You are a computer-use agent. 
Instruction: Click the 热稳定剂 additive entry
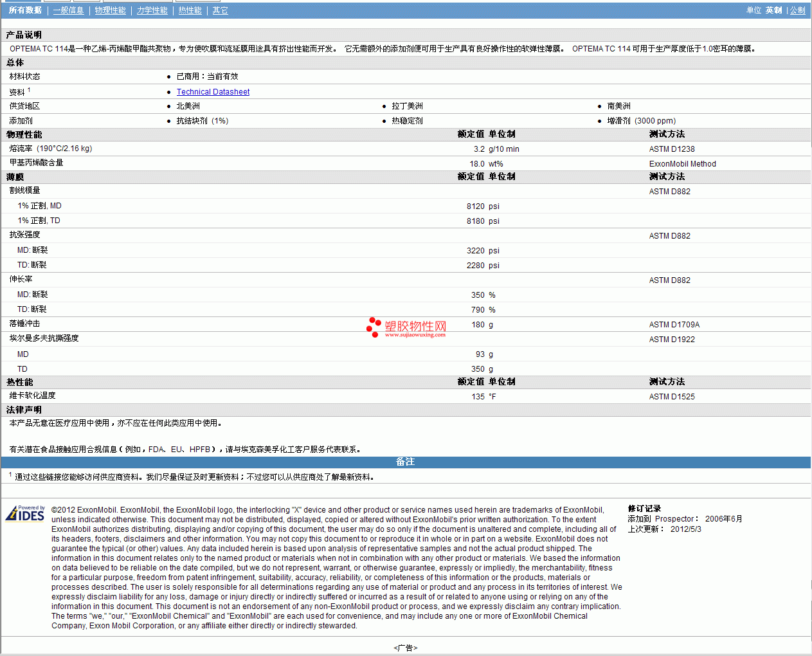[407, 121]
